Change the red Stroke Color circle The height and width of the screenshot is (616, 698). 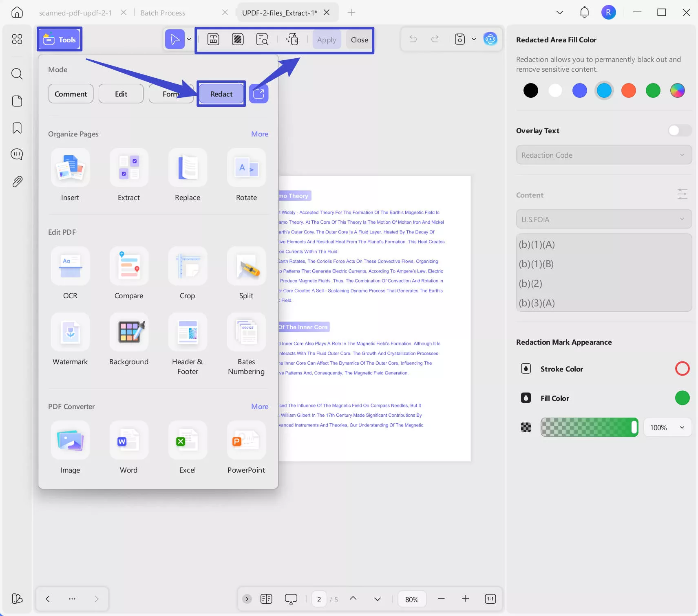point(682,369)
